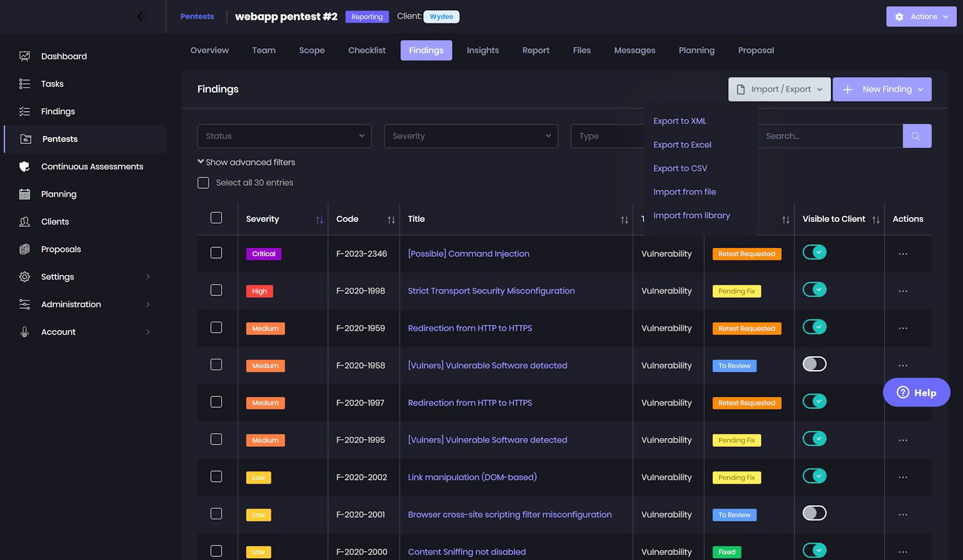Enable client visibility for F-2020-1958 finding
Screen dimensions: 963x560
[814, 365]
